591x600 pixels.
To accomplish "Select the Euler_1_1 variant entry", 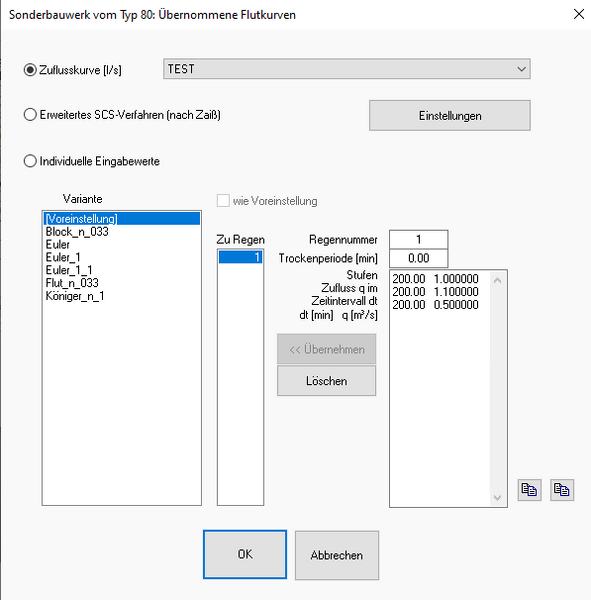I will 122,270.
